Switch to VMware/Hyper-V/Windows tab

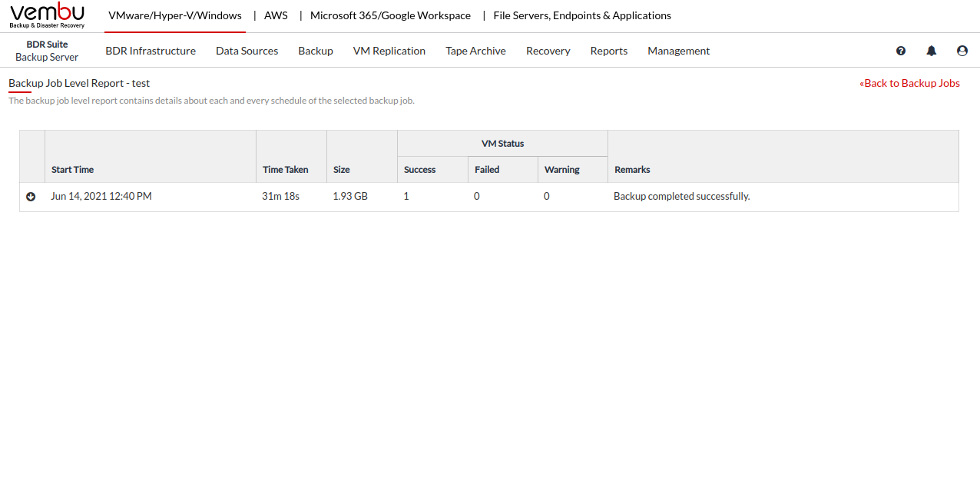pyautogui.click(x=175, y=15)
